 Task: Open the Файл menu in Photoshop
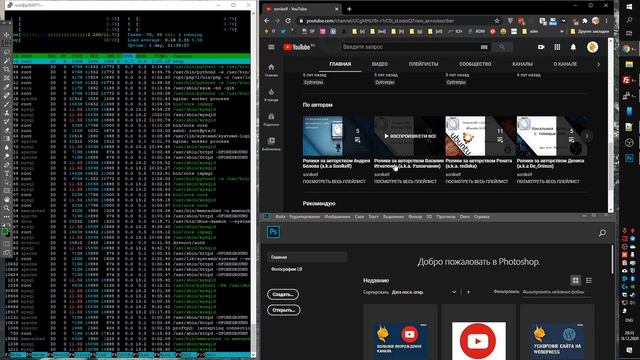click(280, 217)
